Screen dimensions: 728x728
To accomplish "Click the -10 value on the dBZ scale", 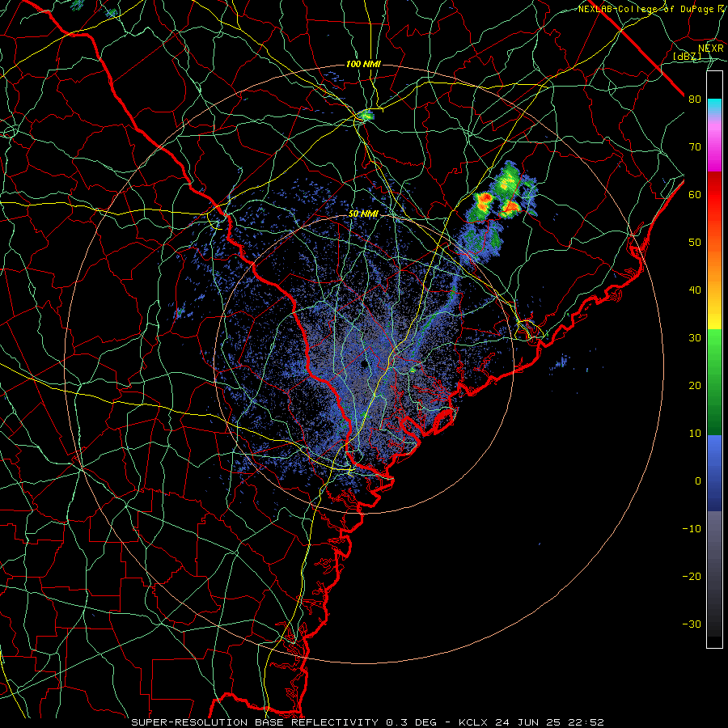I will [692, 529].
